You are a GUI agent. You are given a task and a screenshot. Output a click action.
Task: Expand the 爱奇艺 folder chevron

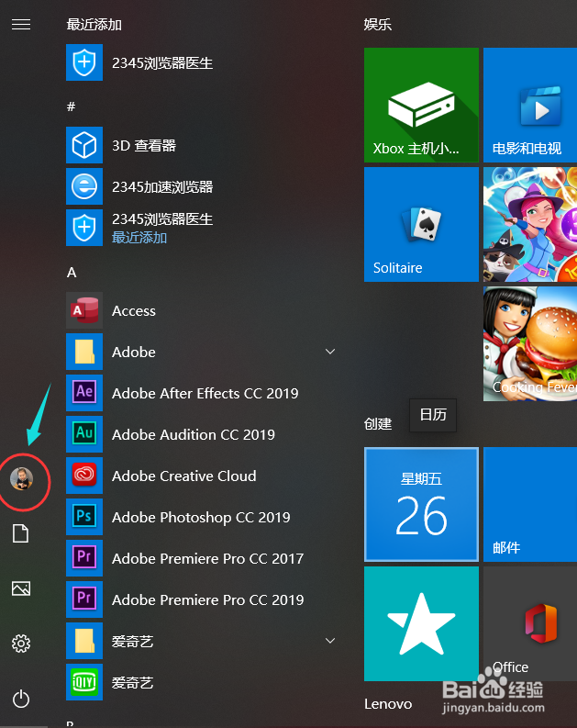tap(330, 641)
